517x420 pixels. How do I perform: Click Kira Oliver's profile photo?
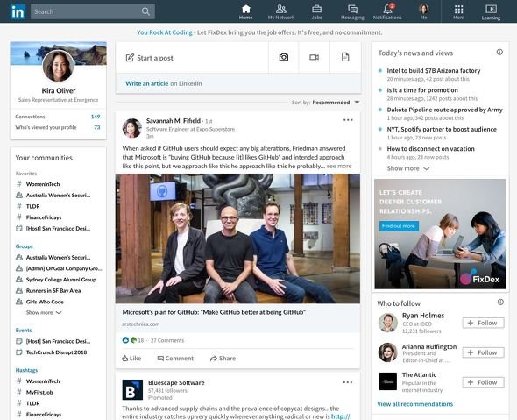(59, 66)
